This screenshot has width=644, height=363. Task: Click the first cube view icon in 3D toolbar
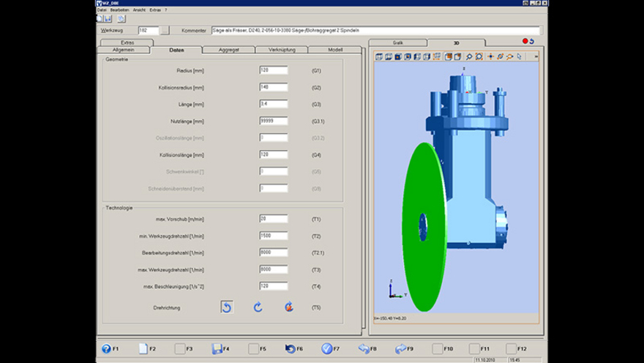point(379,56)
